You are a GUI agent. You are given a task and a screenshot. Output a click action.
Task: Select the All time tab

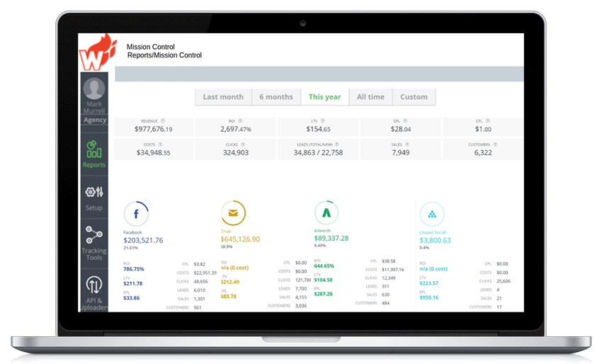[370, 97]
